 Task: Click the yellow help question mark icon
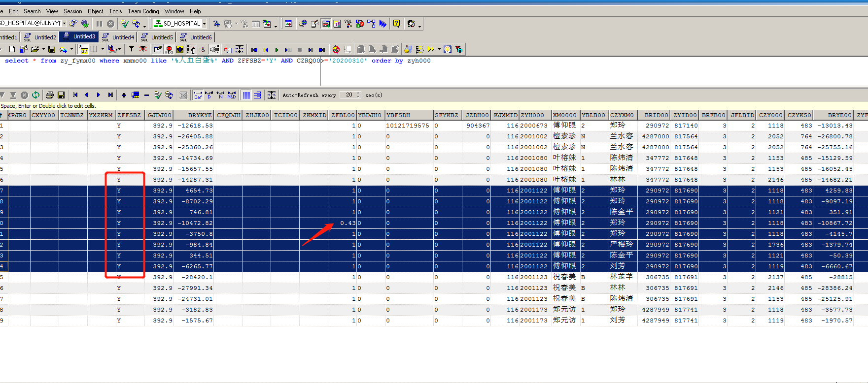coord(396,24)
